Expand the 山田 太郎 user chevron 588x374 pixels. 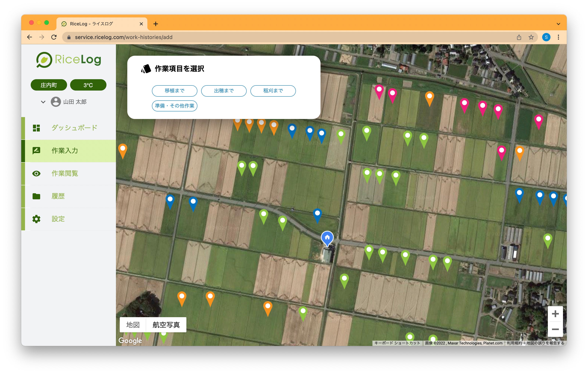pos(43,102)
